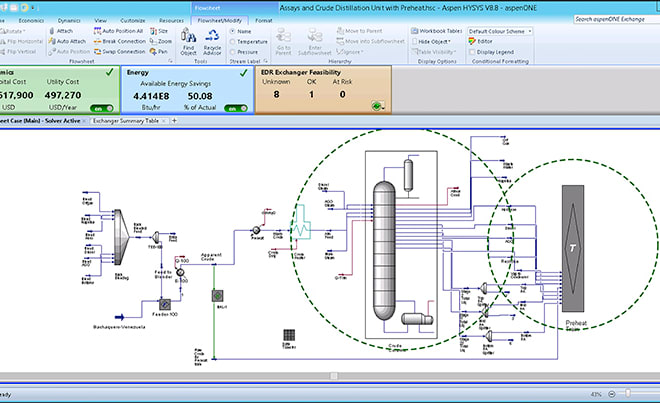Enable the Display Legend checkbox
The width and height of the screenshot is (660, 403).
(472, 52)
